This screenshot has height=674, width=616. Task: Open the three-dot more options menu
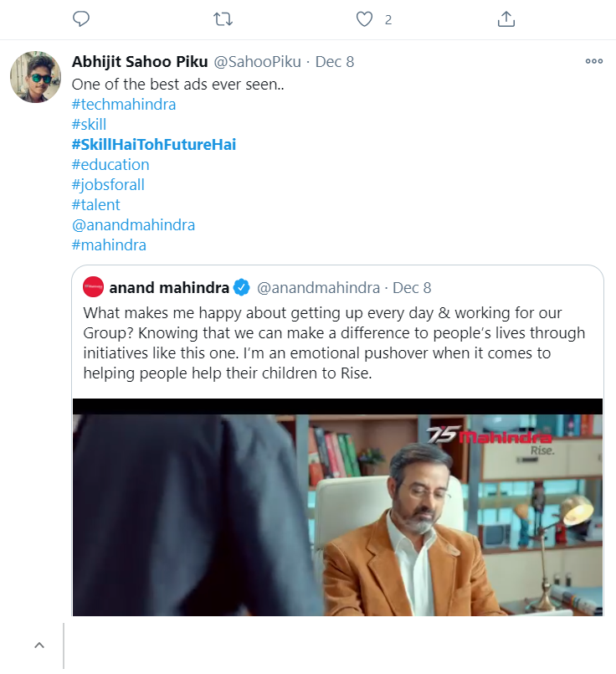pyautogui.click(x=594, y=61)
